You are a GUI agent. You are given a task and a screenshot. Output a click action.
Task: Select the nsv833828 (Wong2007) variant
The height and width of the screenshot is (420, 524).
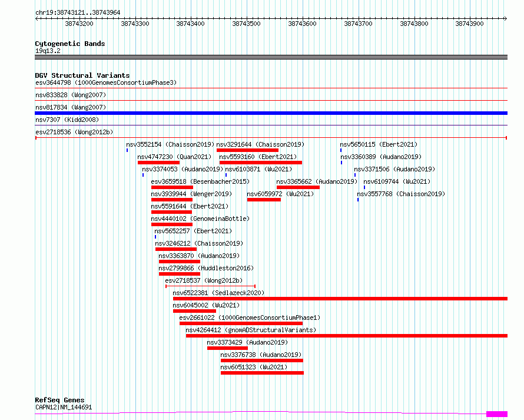tap(71, 95)
